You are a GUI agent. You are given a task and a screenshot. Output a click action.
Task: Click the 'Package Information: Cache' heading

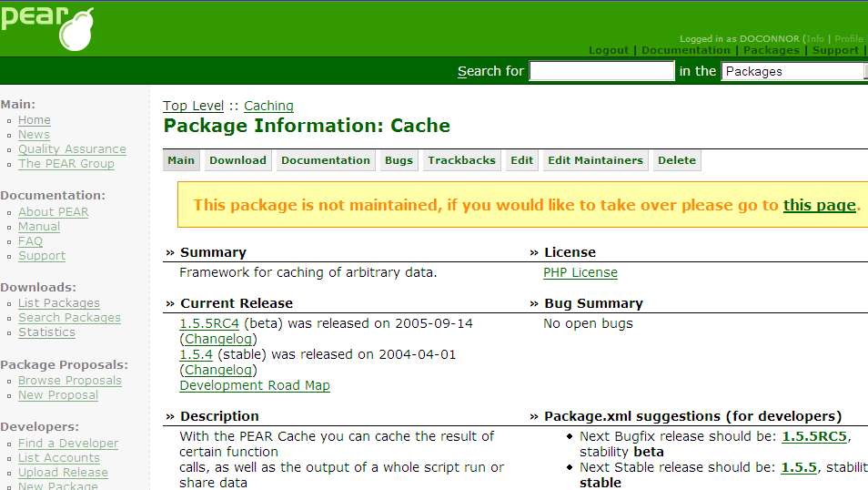point(308,126)
